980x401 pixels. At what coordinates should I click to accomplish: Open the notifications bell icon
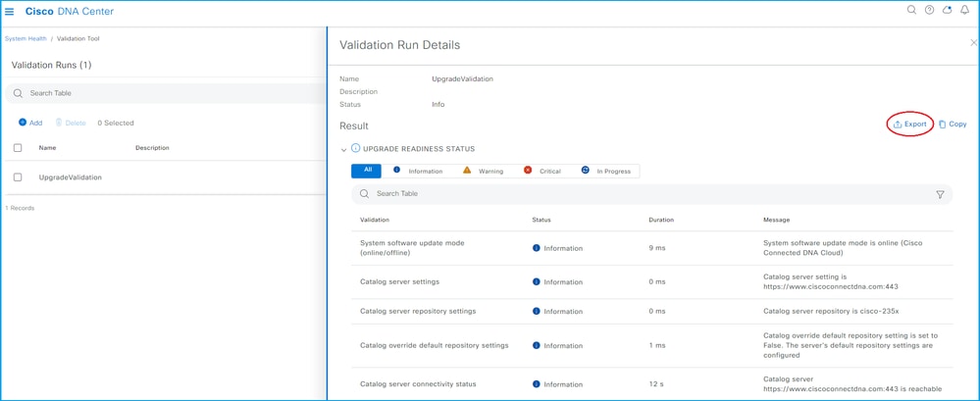(964, 10)
